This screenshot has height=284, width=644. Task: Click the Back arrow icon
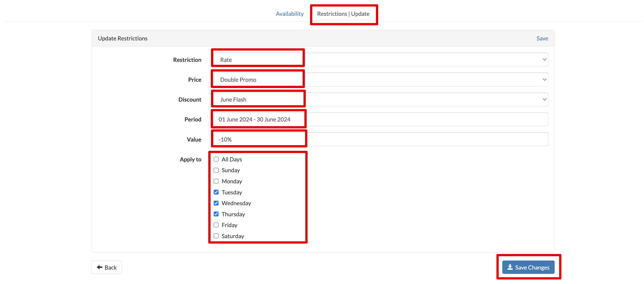point(100,267)
